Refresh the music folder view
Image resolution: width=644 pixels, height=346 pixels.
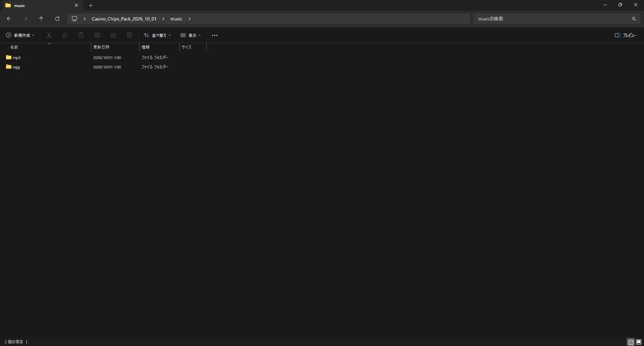[57, 18]
